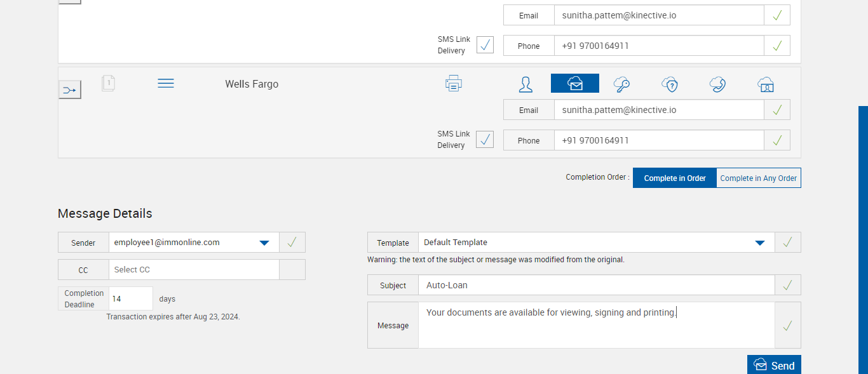The height and width of the screenshot is (374, 868).
Task: Expand the Template dropdown
Action: click(x=759, y=243)
